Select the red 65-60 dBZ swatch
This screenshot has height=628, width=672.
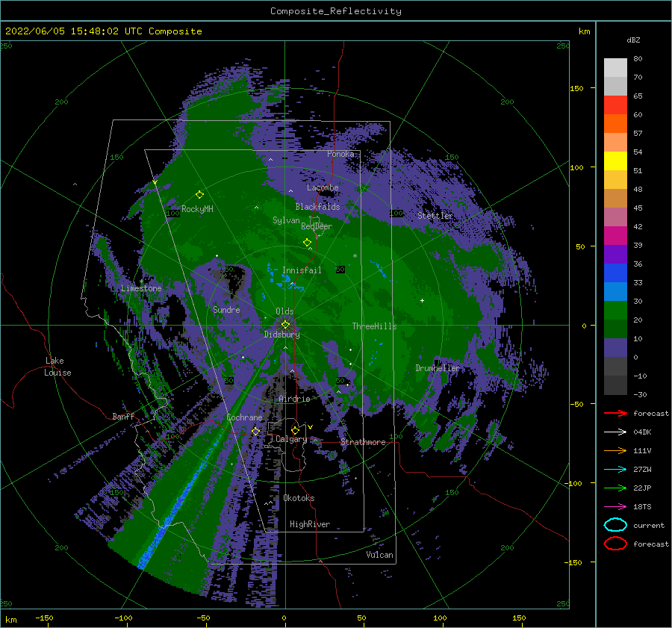(x=615, y=105)
